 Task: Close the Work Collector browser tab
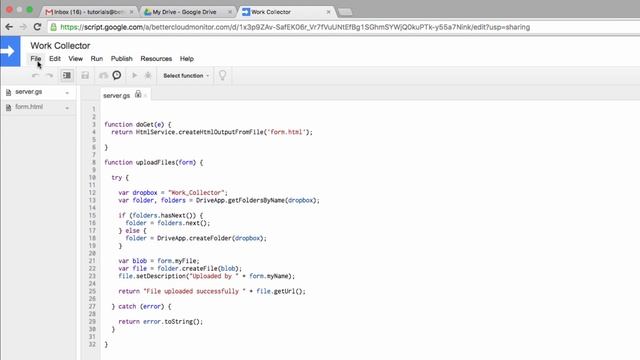tap(328, 12)
